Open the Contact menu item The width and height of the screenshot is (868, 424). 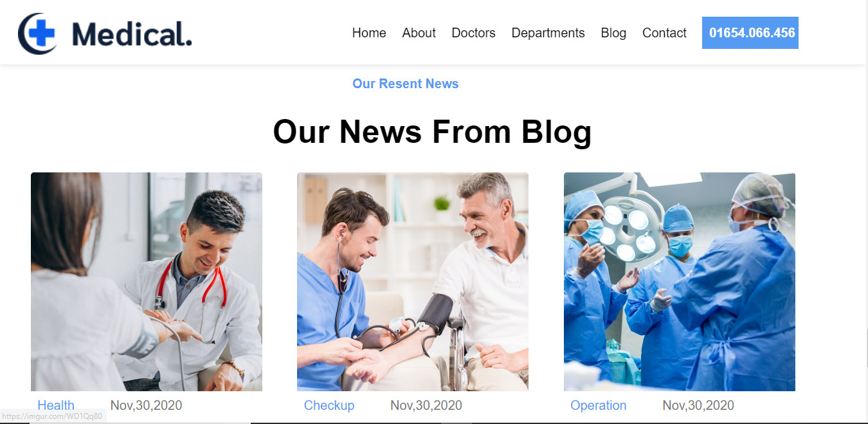[x=664, y=33]
